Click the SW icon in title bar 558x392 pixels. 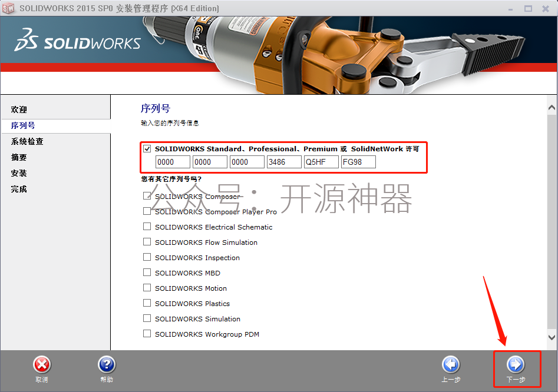coord(8,8)
